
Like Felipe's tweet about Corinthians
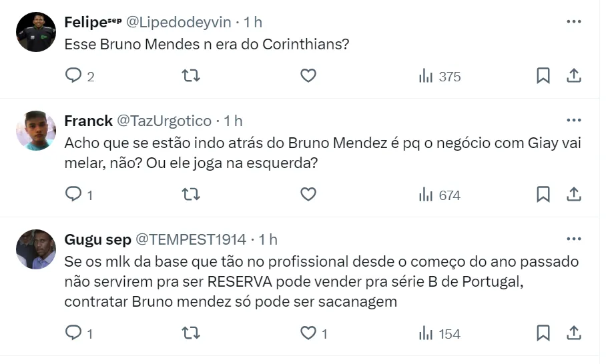pyautogui.click(x=308, y=76)
